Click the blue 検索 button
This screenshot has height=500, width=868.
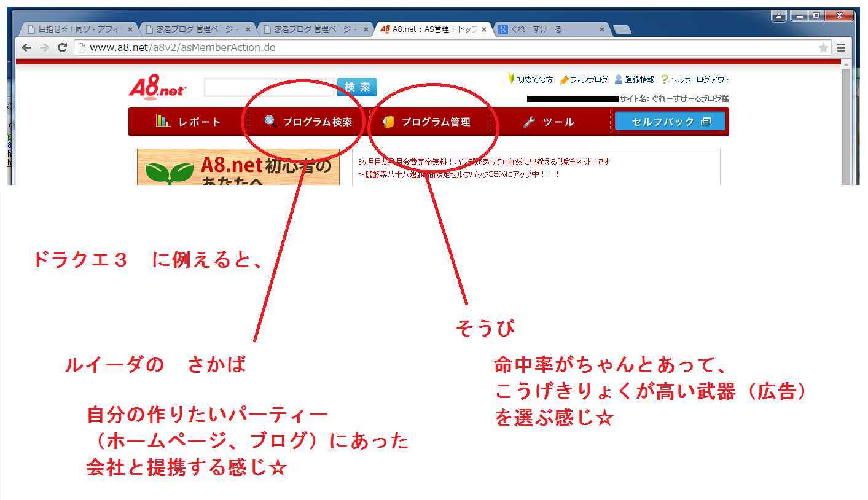tap(357, 87)
